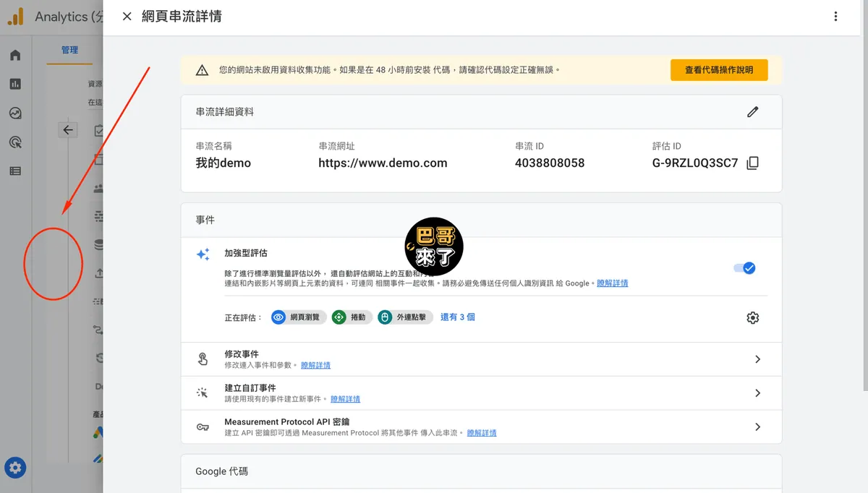Click the Analytics logo
Image resolution: width=868 pixels, height=493 pixels.
(15, 17)
